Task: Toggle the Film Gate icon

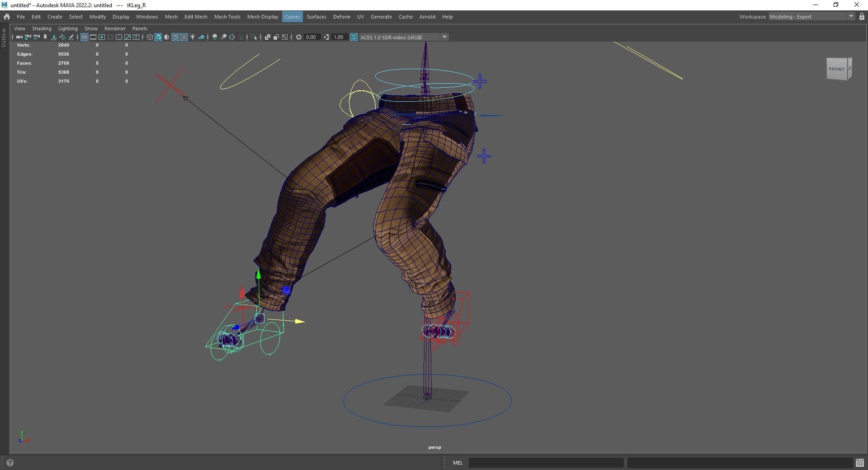Action: click(93, 37)
